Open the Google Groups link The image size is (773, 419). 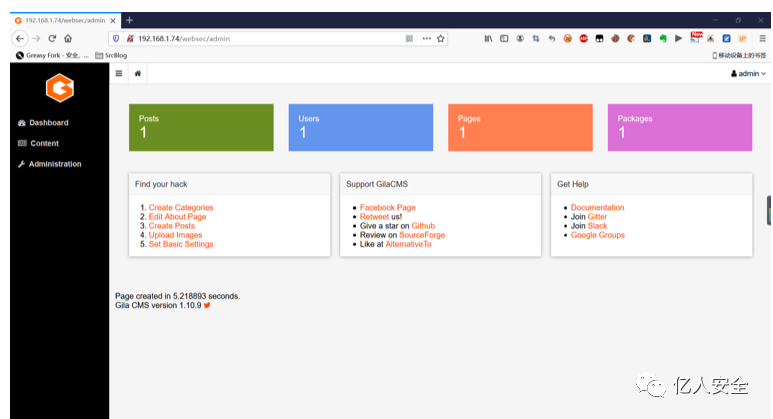coord(597,235)
